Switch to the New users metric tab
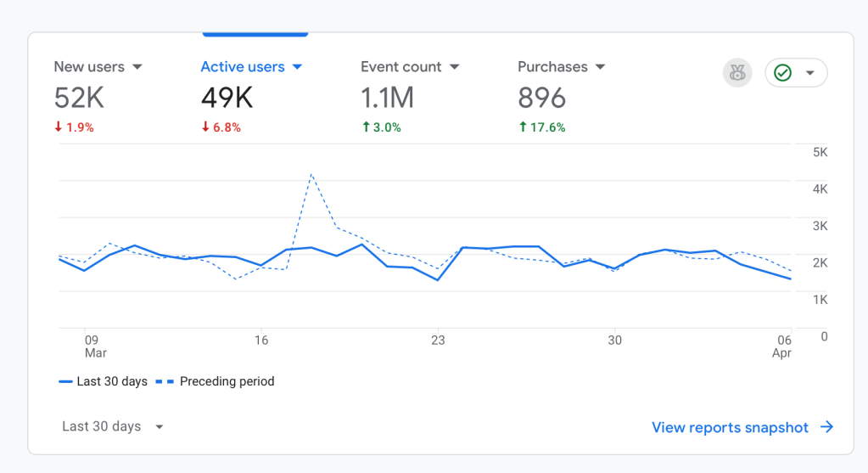 pyautogui.click(x=89, y=67)
